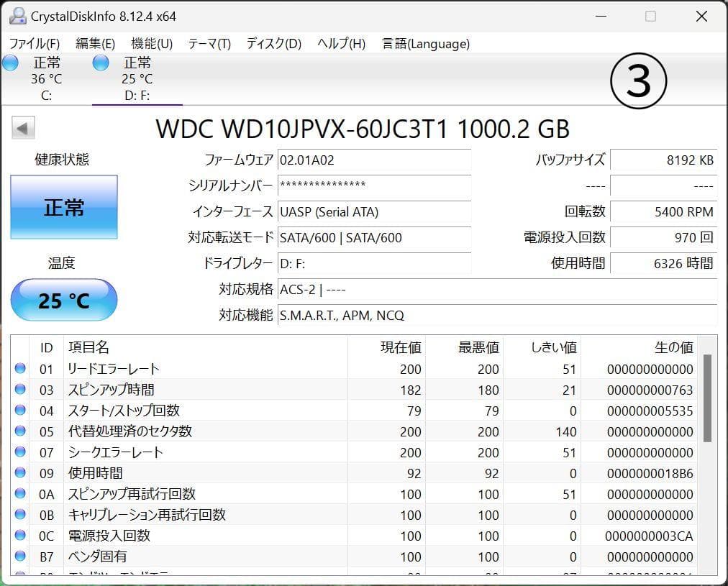Viewport: 728px width, 586px height.
Task: Click status orb for row 03 スピンアップ時間
Action: (20, 389)
